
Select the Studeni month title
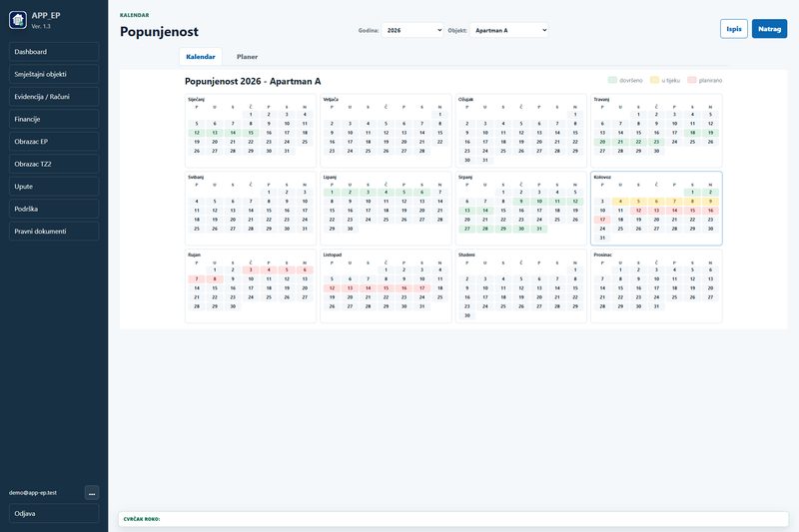[x=466, y=255]
